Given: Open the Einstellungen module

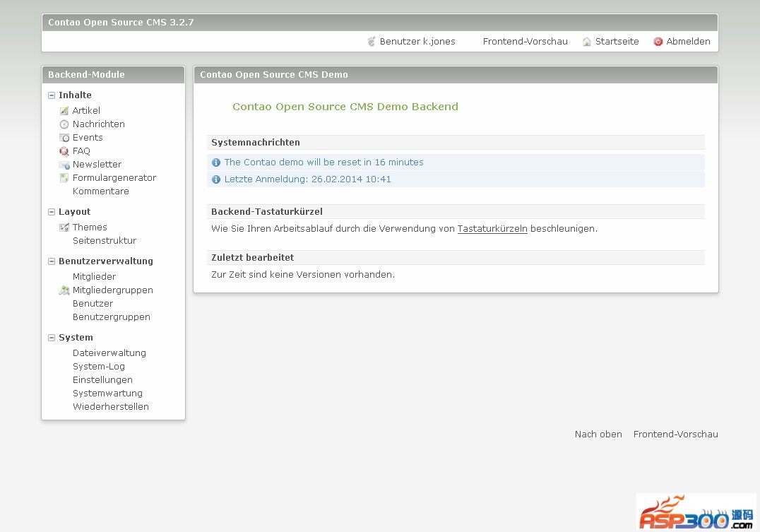Looking at the screenshot, I should (x=102, y=379).
